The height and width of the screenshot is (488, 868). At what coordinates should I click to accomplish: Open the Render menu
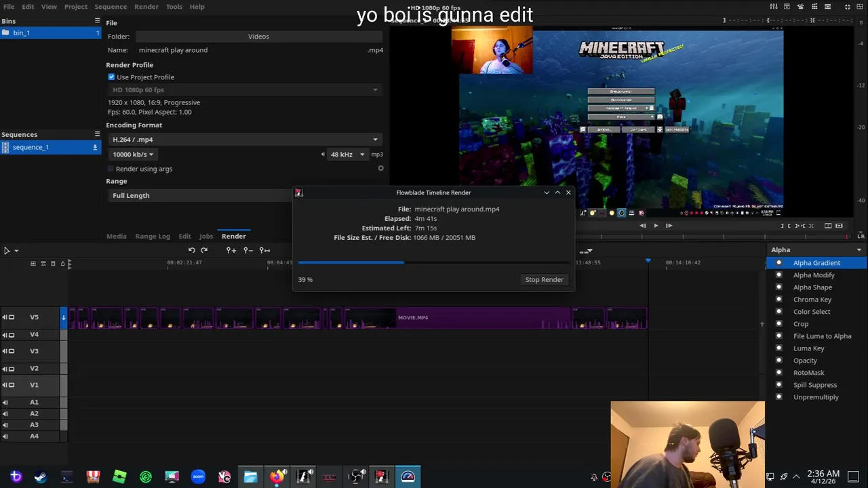[146, 6]
